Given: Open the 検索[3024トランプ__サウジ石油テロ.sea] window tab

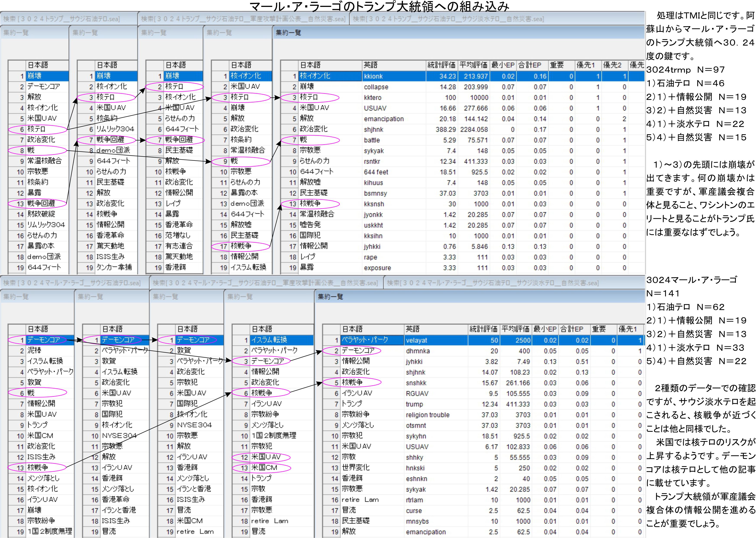Looking at the screenshot, I should [x=62, y=19].
